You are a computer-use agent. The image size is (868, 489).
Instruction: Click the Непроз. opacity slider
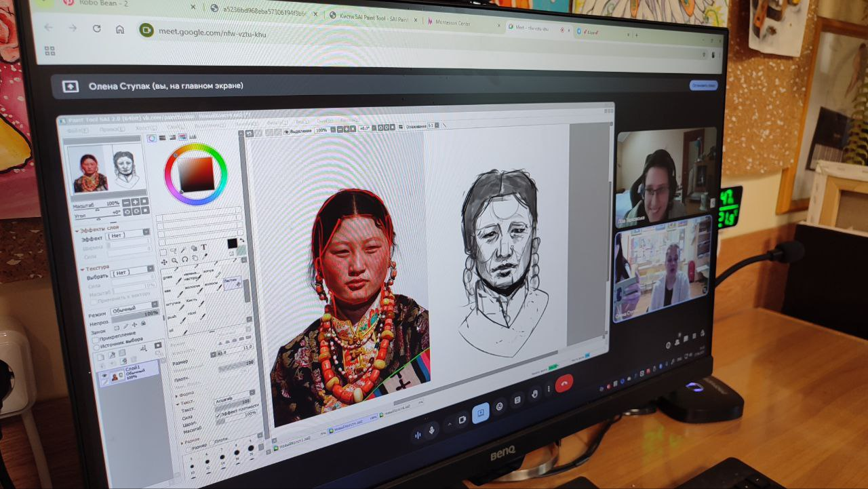136,316
